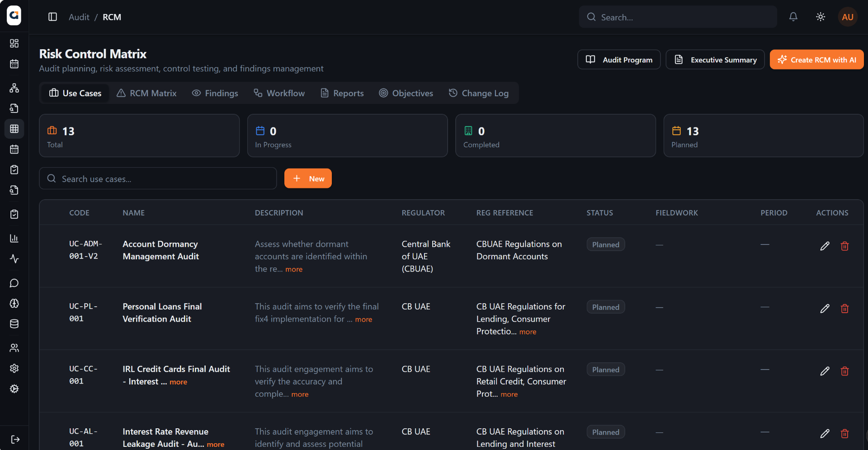Screen dimensions: 868x450
Task: Delete the Account Dormancy Management Audit row
Action: point(844,246)
